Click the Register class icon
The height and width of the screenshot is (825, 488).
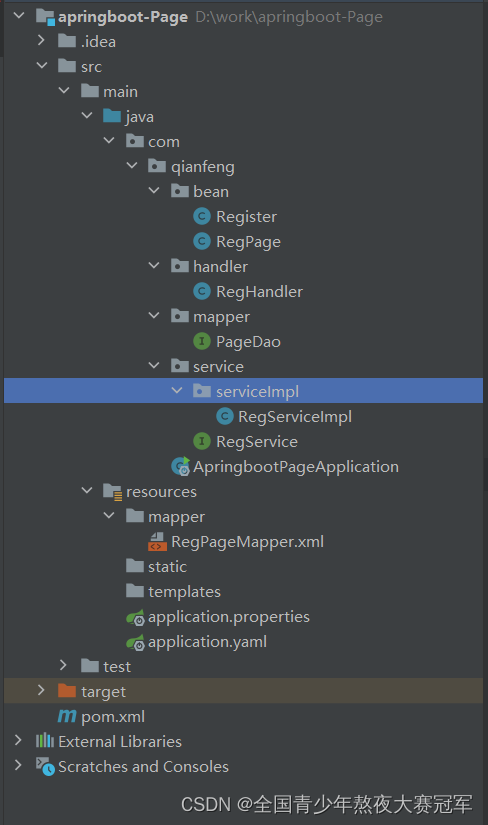(202, 216)
